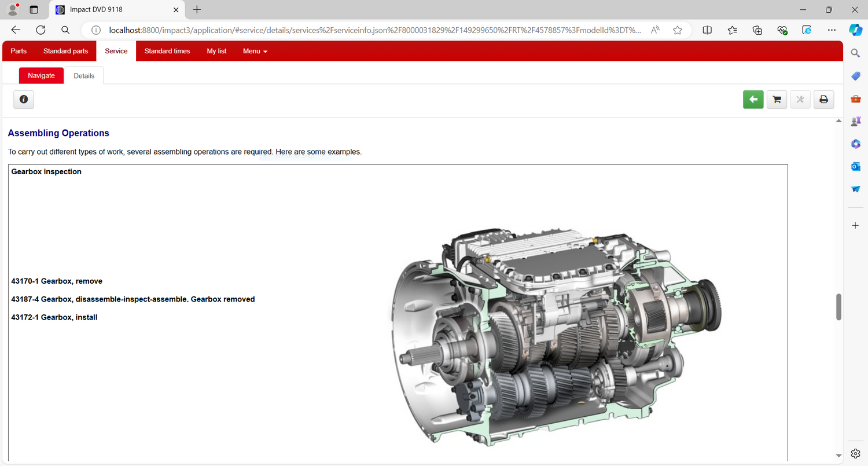Image resolution: width=868 pixels, height=466 pixels.
Task: Open browser collections
Action: [x=757, y=30]
